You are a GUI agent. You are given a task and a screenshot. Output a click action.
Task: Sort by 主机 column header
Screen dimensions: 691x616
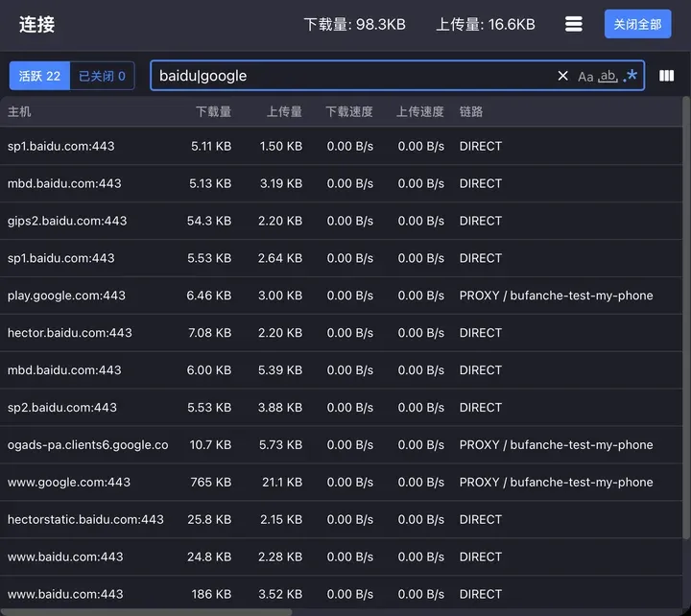click(19, 111)
